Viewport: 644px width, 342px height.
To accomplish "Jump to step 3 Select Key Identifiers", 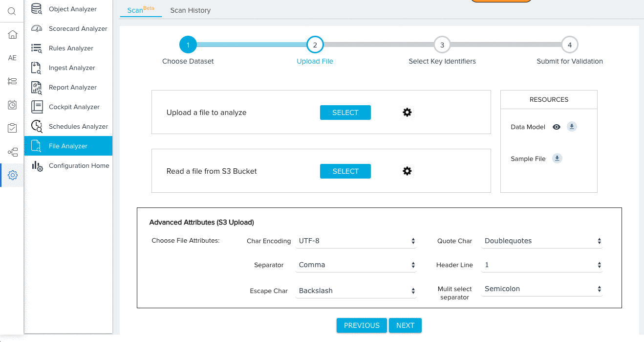I will pyautogui.click(x=442, y=45).
